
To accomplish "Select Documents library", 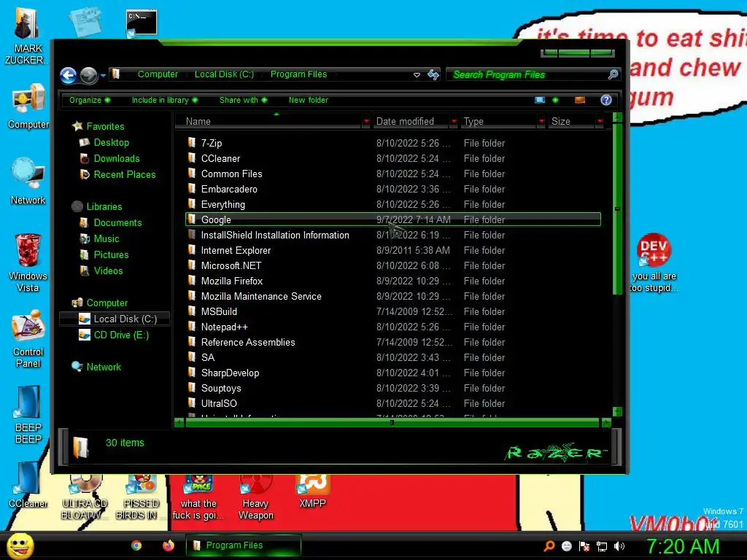I will (x=117, y=222).
